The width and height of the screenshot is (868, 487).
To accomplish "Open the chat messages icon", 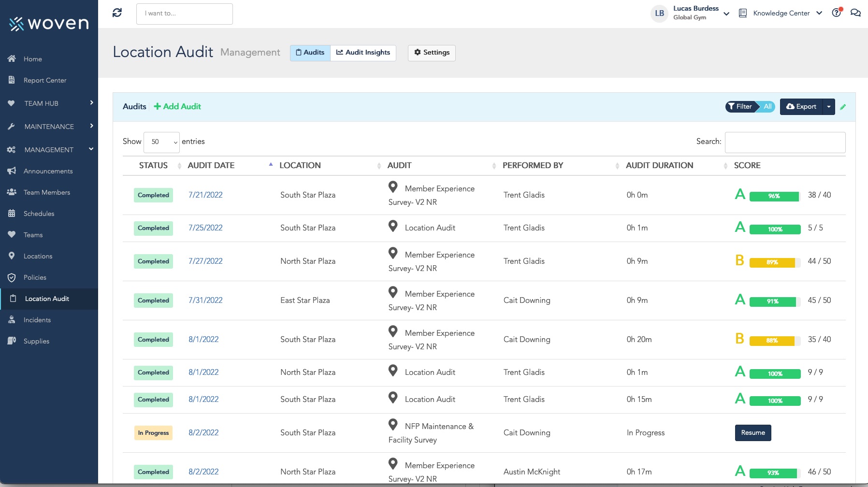I will pos(856,13).
